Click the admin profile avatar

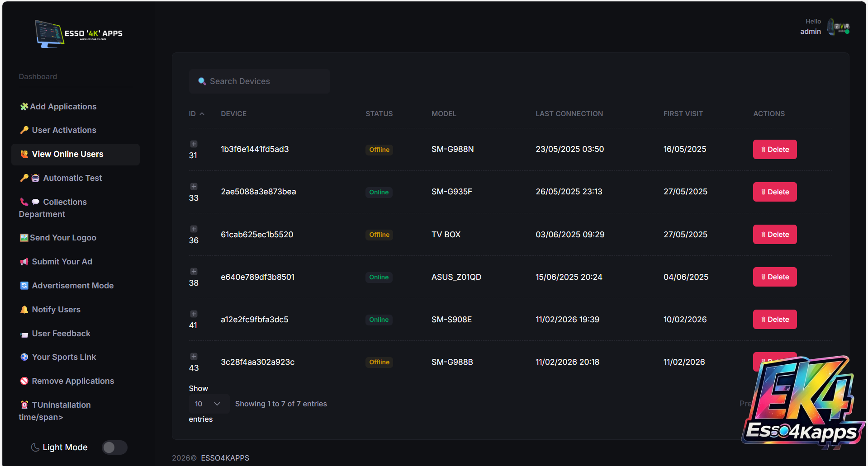tap(838, 27)
